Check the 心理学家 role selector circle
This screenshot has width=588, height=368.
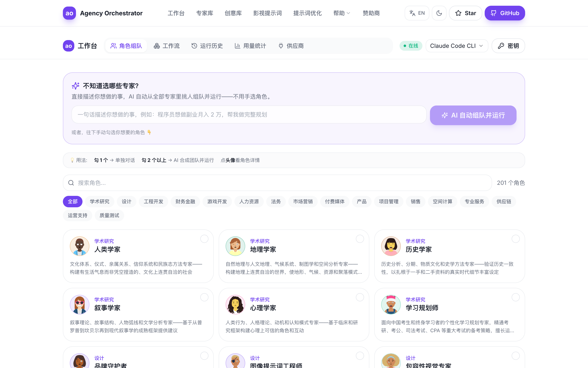(360, 297)
